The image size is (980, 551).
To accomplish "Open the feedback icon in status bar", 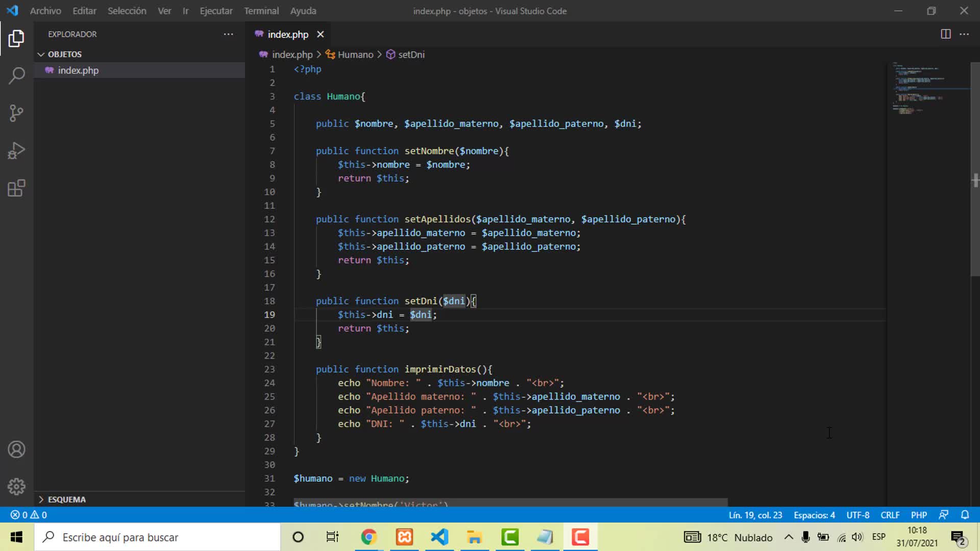I will click(x=944, y=515).
